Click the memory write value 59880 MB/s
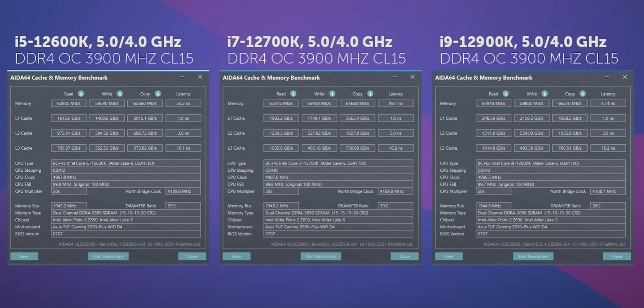The height and width of the screenshot is (308, 644). [531, 104]
